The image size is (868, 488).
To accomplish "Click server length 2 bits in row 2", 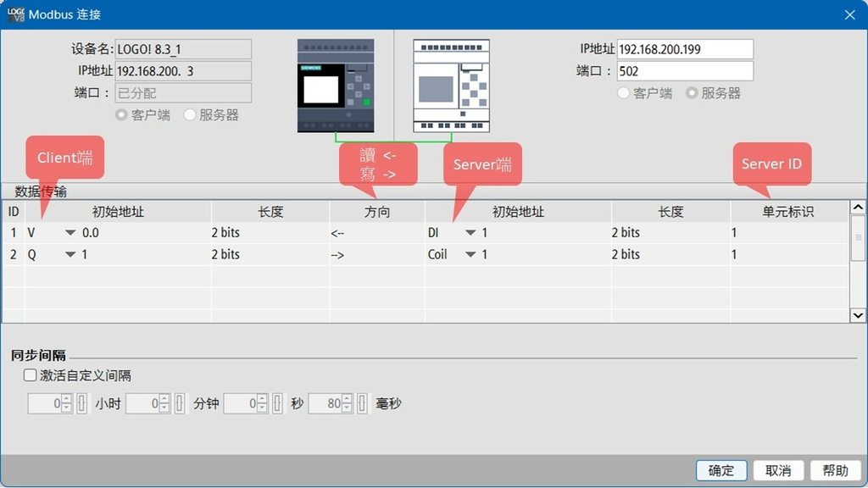I will (670, 254).
